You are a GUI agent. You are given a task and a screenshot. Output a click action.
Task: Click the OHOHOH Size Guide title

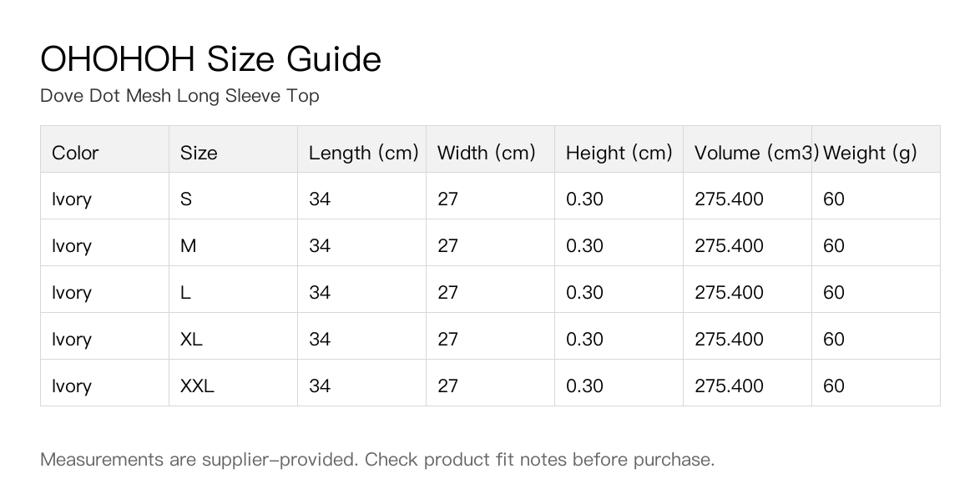(x=210, y=59)
